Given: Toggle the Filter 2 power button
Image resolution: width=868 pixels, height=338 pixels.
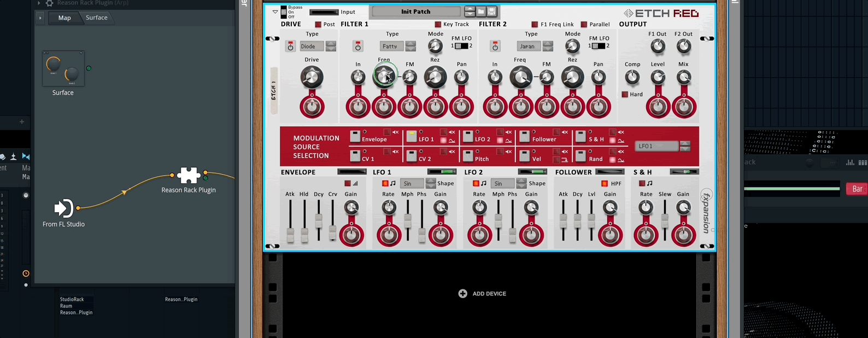Looking at the screenshot, I should tap(495, 46).
